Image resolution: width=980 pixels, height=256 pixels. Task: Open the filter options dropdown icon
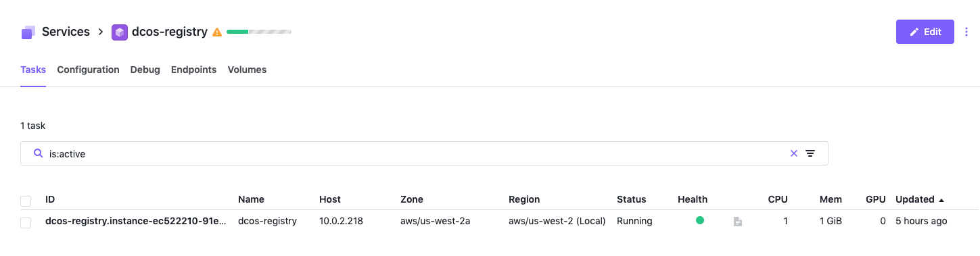point(810,153)
